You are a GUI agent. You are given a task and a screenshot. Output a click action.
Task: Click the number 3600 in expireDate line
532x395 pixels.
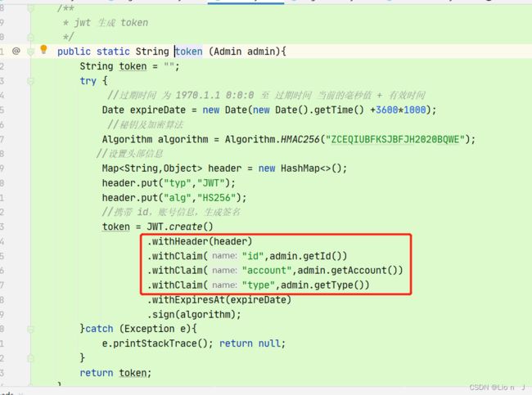pyautogui.click(x=387, y=110)
